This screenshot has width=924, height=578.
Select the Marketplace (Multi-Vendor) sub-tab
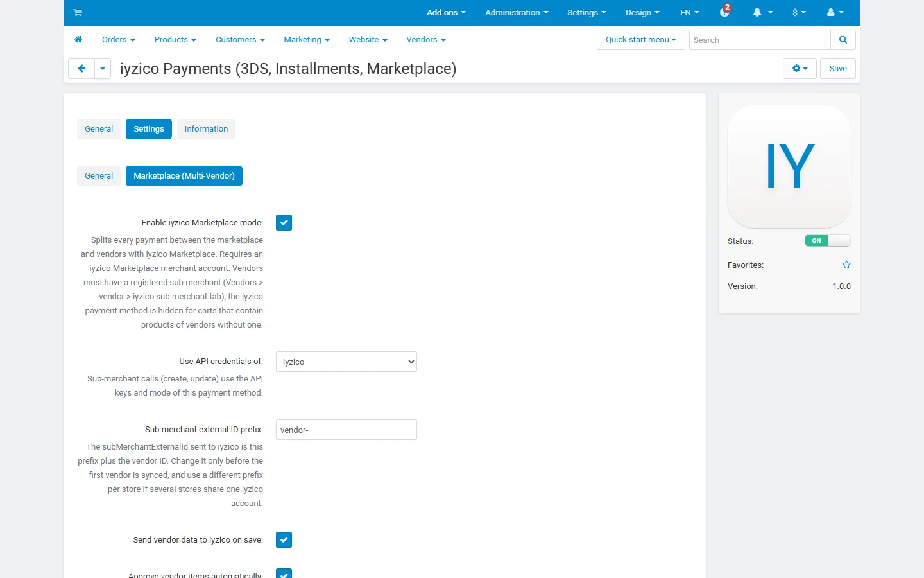(184, 176)
